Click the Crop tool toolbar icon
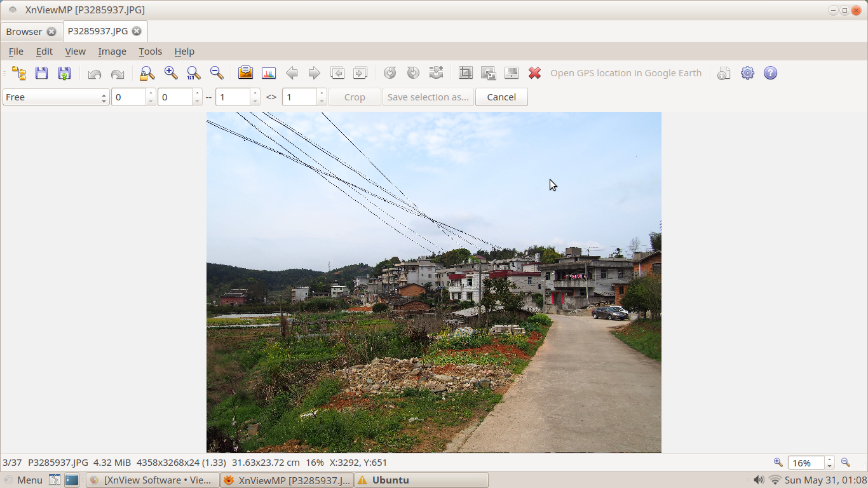This screenshot has width=868, height=488. pos(466,73)
